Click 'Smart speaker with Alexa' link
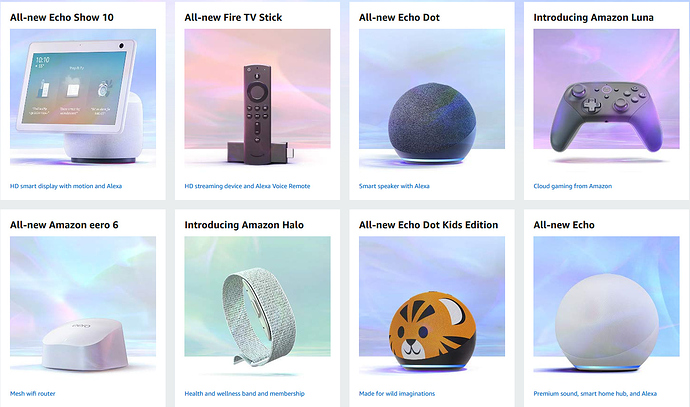 tap(394, 186)
